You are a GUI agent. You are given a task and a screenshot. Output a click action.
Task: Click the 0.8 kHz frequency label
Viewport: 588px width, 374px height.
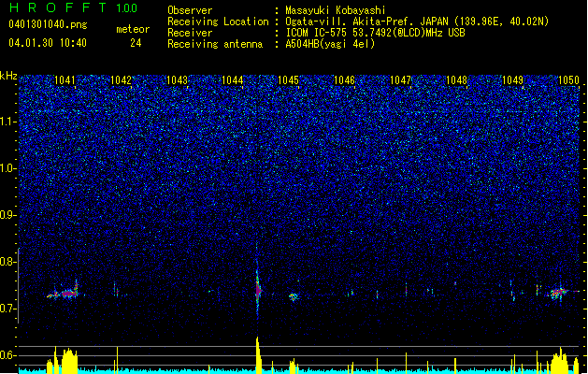pyautogui.click(x=8, y=262)
